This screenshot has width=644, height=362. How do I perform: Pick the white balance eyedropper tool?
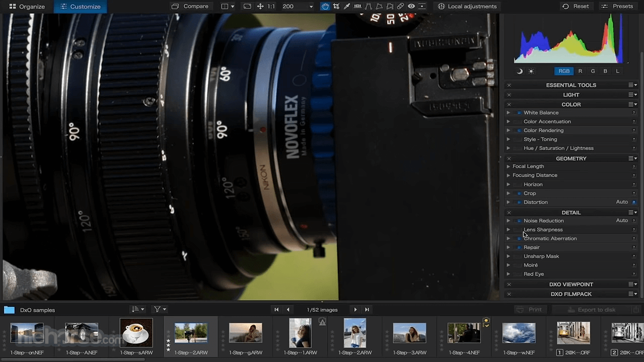pyautogui.click(x=346, y=7)
